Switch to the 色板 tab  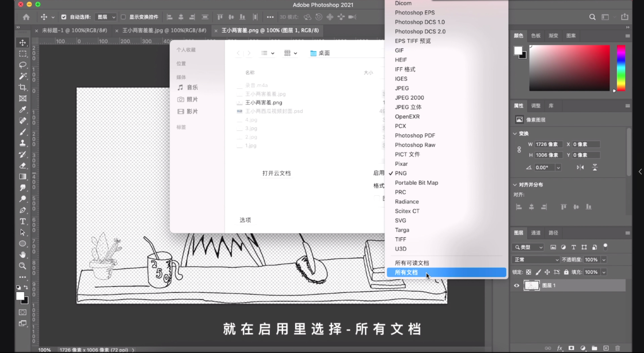[x=536, y=36]
